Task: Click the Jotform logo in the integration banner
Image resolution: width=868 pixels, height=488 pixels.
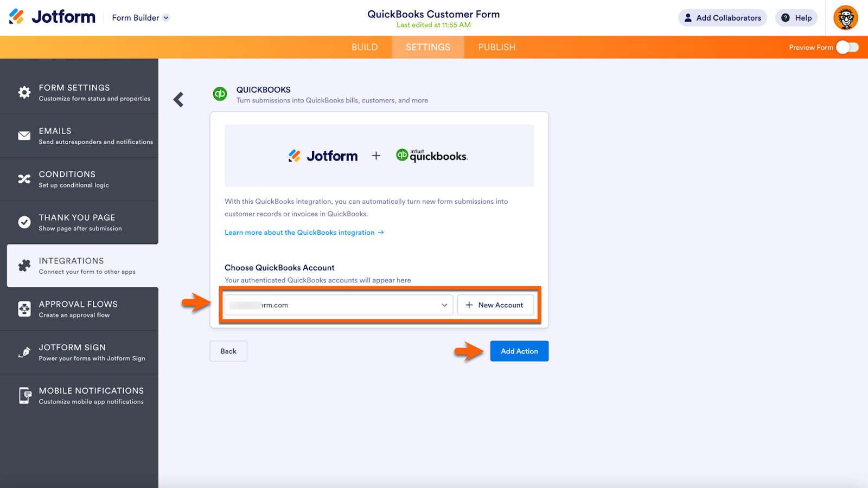Action: [323, 156]
